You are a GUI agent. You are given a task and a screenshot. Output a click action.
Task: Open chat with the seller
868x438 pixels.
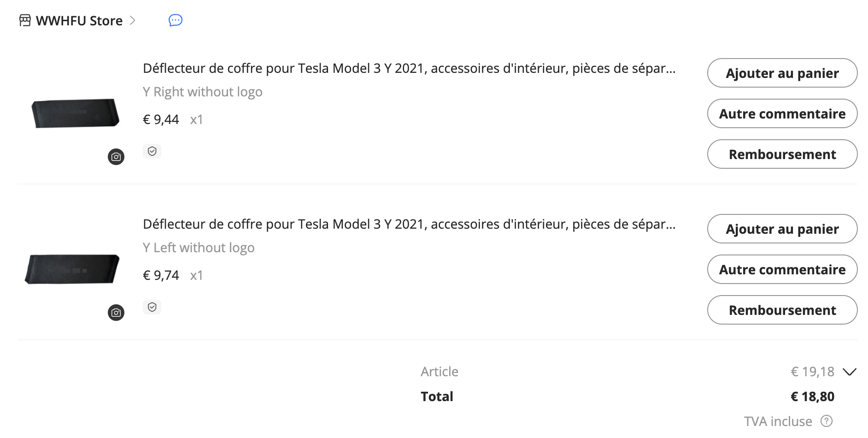(176, 20)
